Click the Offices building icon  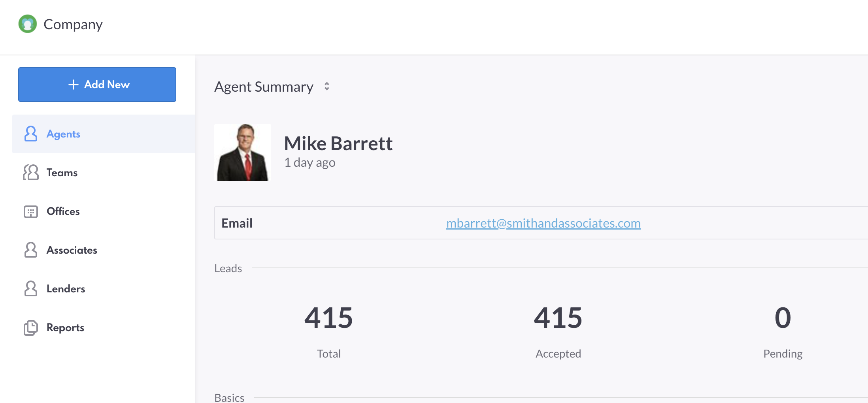click(31, 212)
